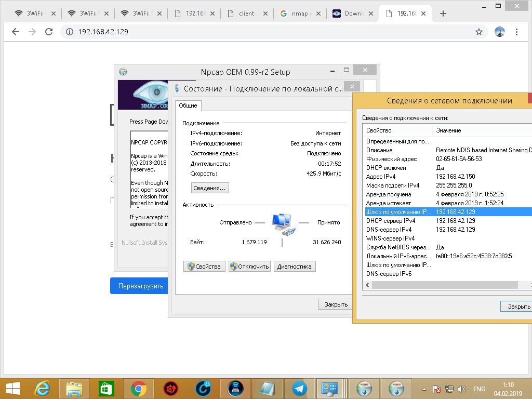Click the Значение column header
Image resolution: width=532 pixels, height=399 pixels.
[482, 130]
